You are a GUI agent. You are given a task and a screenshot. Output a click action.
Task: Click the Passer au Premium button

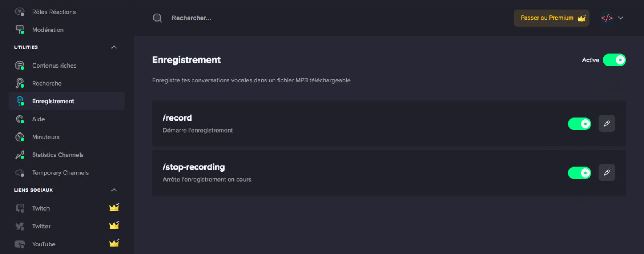click(551, 18)
